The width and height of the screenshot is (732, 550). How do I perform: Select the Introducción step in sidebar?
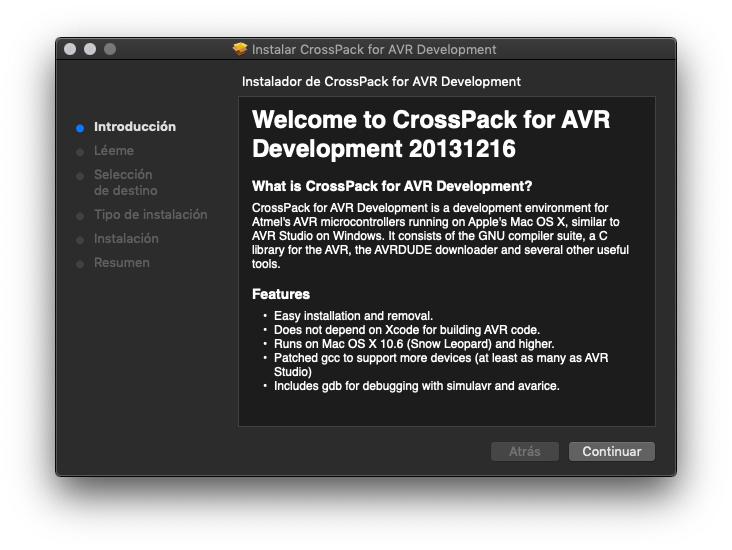click(135, 127)
